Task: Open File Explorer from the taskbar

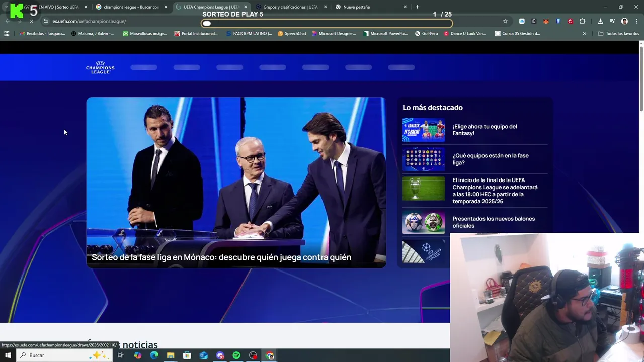Action: tap(171, 355)
